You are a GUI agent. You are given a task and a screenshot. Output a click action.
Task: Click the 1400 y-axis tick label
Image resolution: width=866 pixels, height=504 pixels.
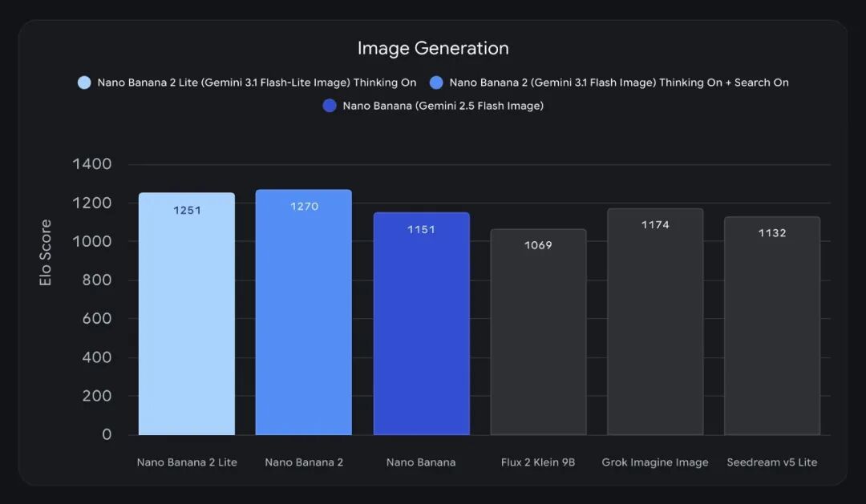coord(92,164)
